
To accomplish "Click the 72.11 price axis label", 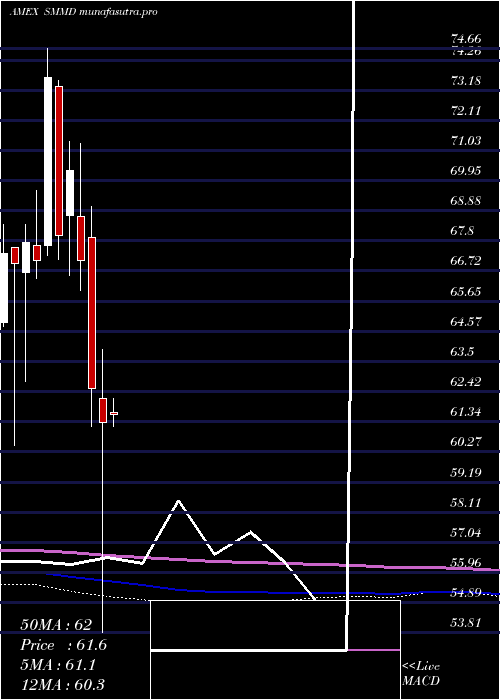I will pos(467,111).
